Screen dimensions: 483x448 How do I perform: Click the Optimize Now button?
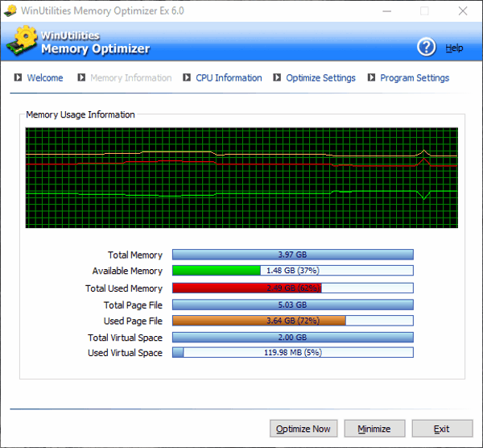click(303, 429)
